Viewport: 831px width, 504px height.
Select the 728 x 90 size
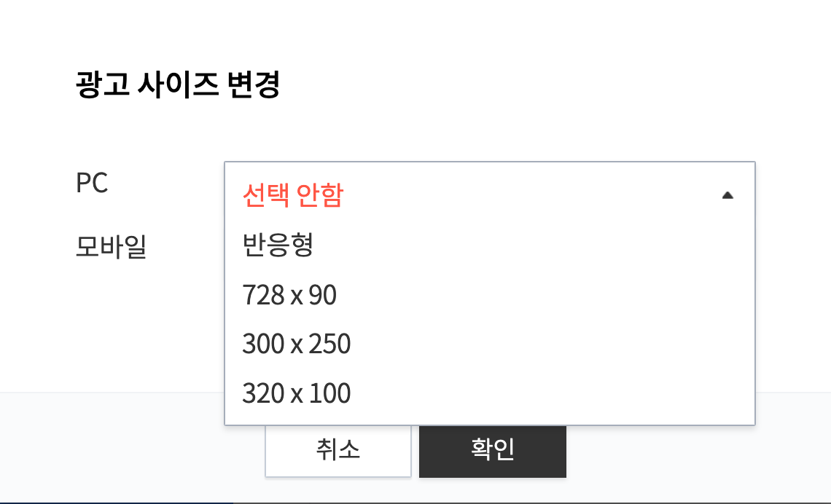(x=289, y=295)
